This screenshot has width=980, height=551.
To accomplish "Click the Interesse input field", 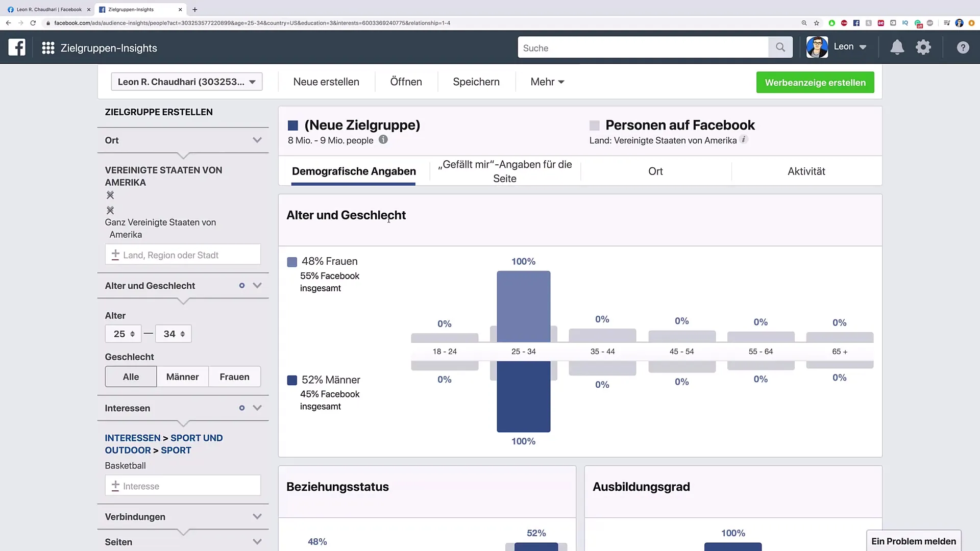I will [183, 486].
